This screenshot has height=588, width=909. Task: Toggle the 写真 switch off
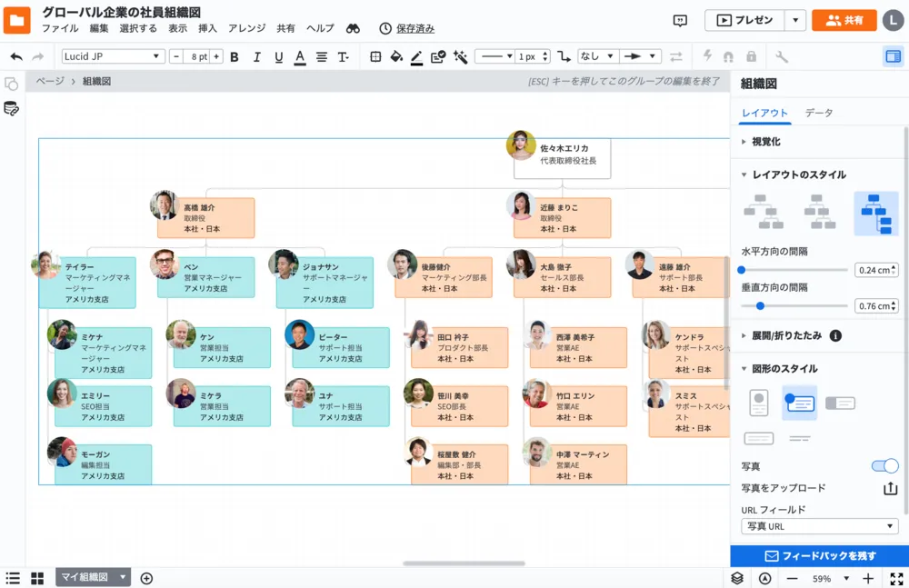click(884, 466)
